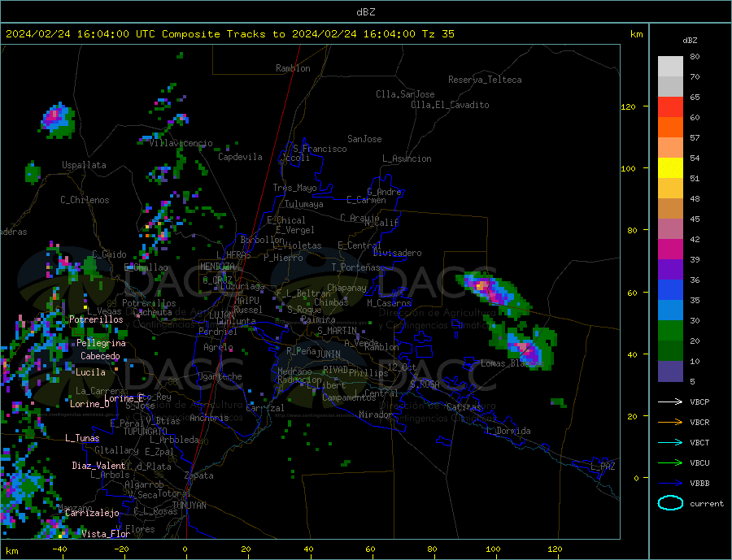
Task: Click the green VBCU arrow in the legend
Action: [x=670, y=463]
